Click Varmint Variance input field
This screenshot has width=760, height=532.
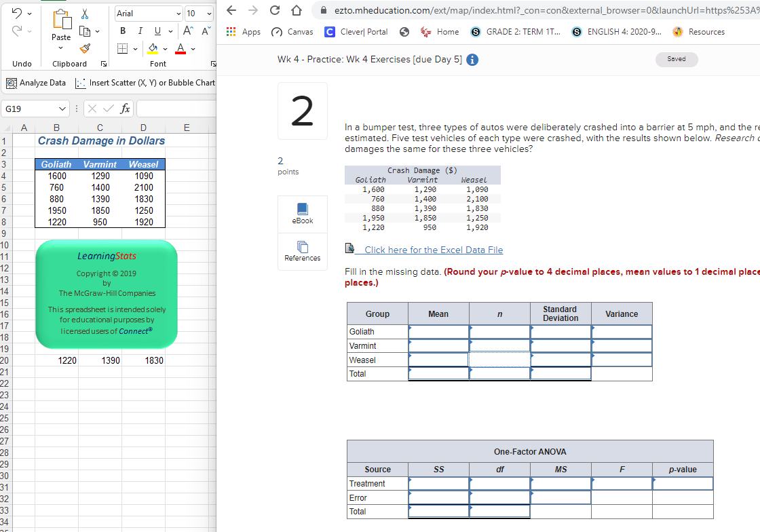point(622,346)
